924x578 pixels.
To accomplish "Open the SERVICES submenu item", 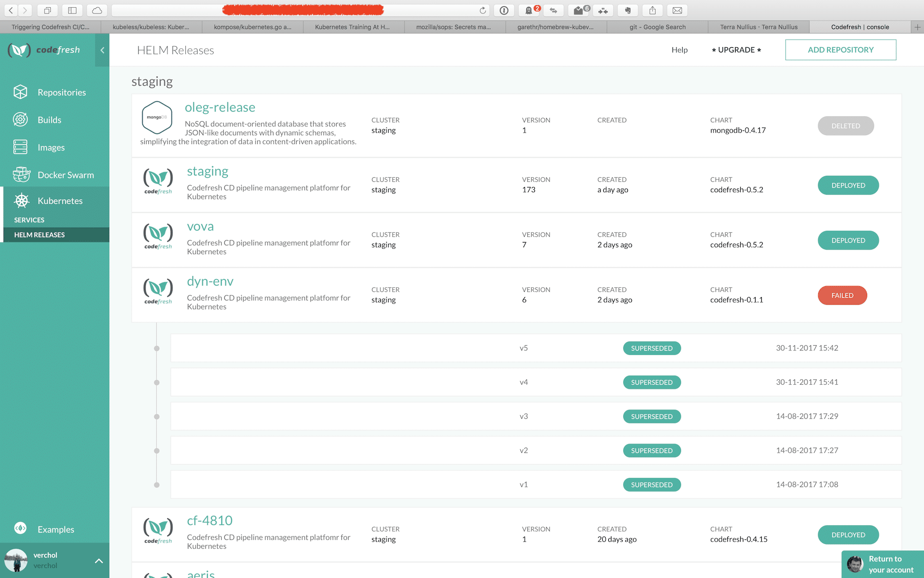I will pyautogui.click(x=29, y=220).
